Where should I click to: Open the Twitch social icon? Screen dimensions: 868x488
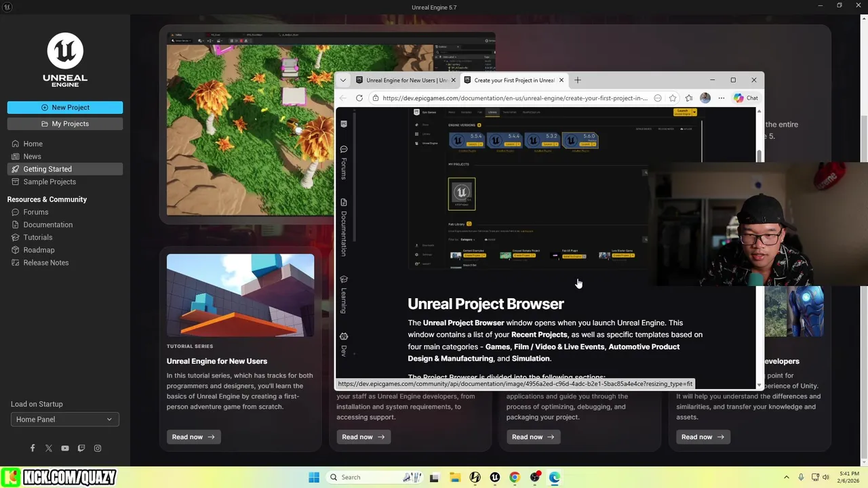click(81, 448)
